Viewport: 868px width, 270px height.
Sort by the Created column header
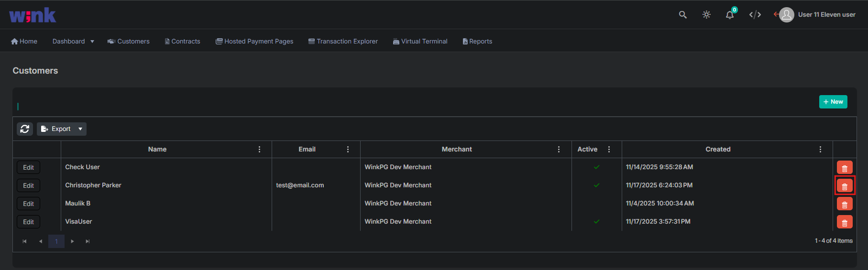(x=718, y=150)
